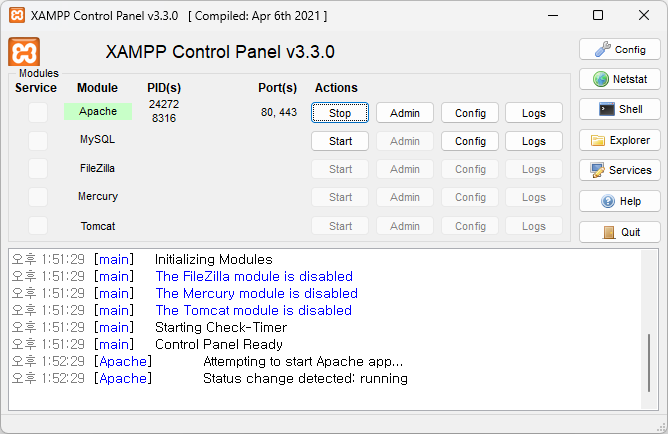Click the 'Port(s)' column header
The height and width of the screenshot is (434, 668).
(x=277, y=88)
